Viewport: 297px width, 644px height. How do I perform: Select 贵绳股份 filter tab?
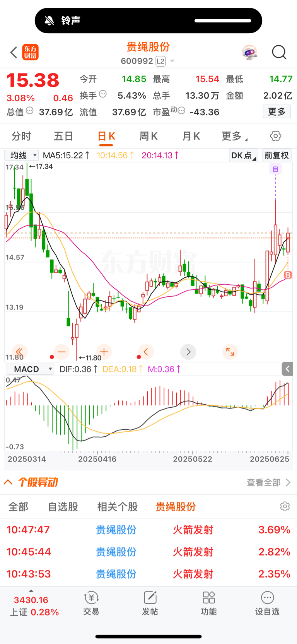click(x=176, y=507)
